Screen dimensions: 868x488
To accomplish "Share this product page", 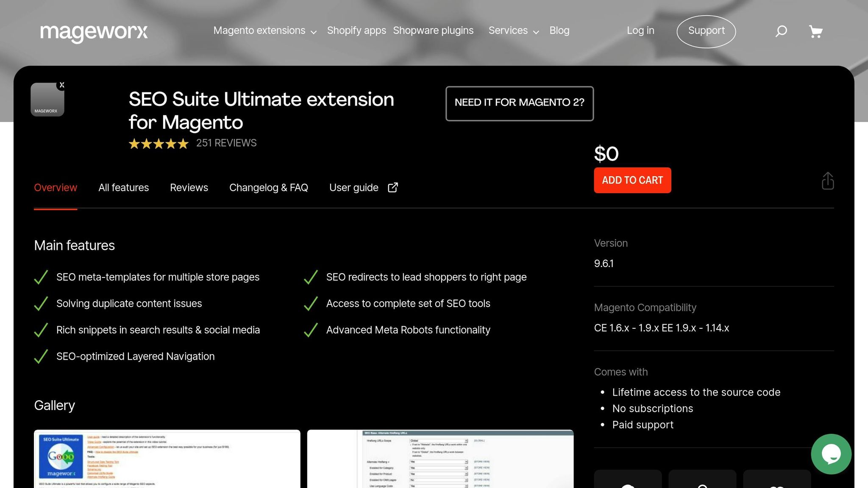I will (827, 180).
